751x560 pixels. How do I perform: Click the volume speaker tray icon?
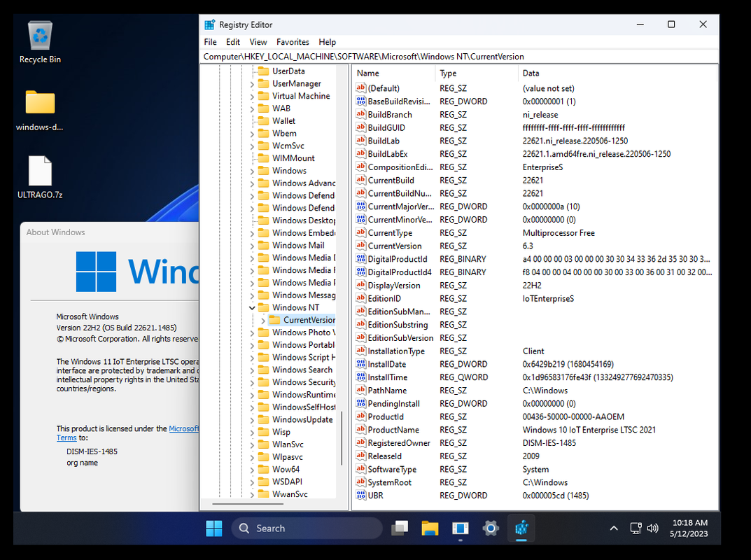(652, 528)
